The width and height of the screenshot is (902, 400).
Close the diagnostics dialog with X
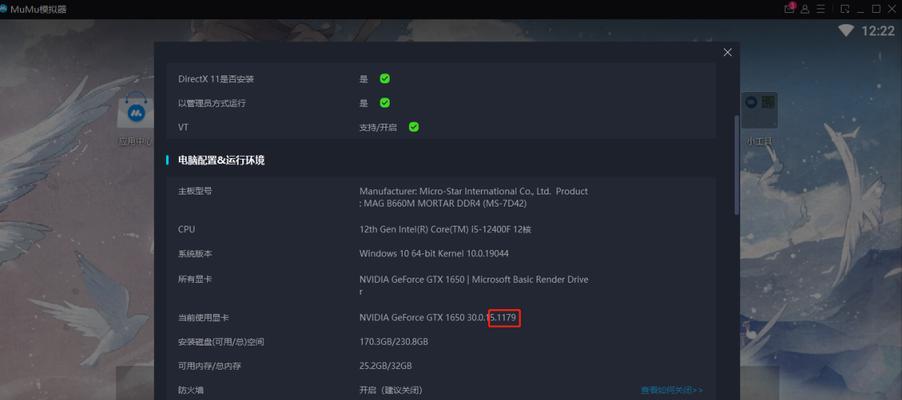tap(728, 52)
